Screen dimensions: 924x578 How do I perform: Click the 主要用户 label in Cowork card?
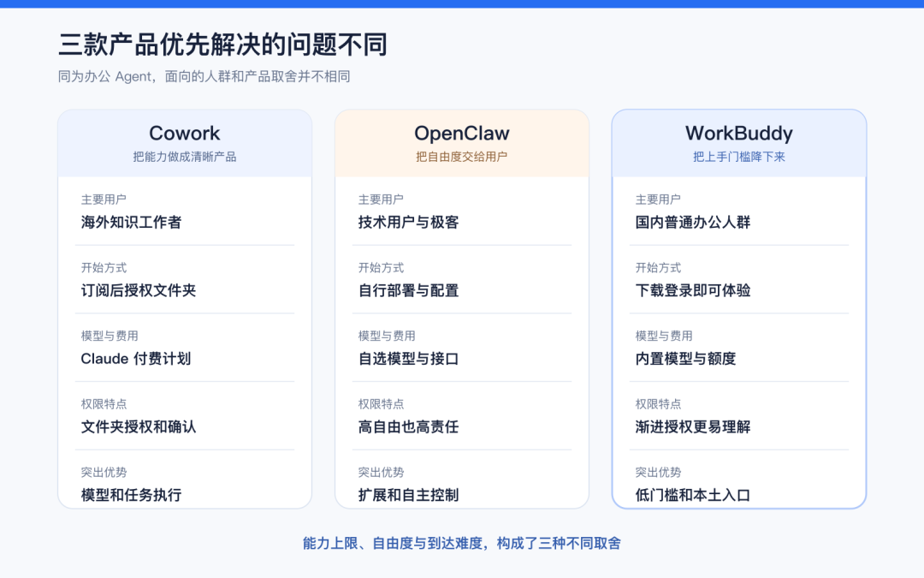pos(104,200)
